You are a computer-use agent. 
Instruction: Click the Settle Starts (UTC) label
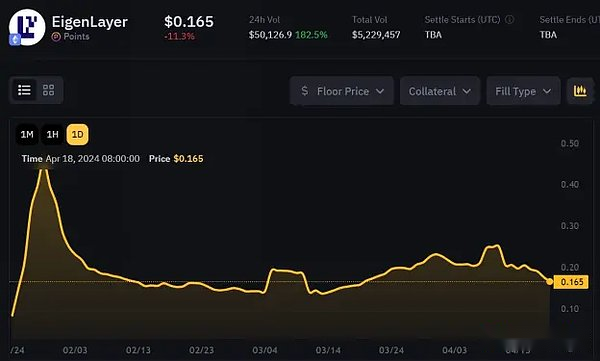click(x=462, y=20)
